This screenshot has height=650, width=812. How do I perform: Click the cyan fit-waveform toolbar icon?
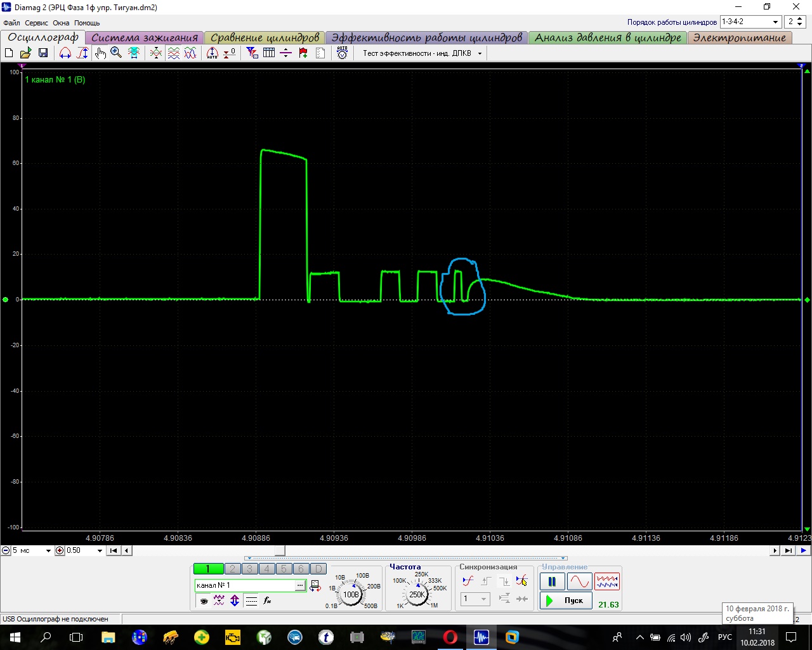coord(134,53)
